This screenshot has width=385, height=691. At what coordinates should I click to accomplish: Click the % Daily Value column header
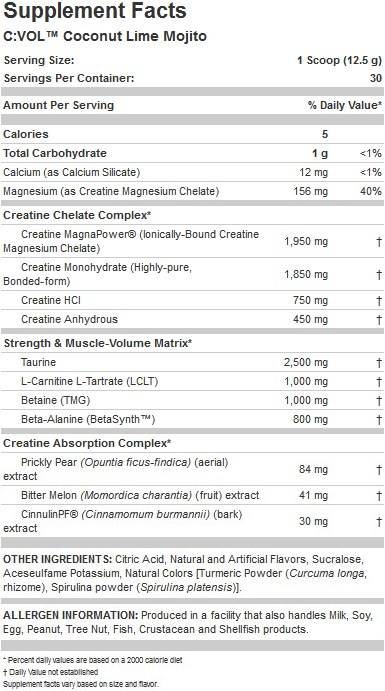[345, 105]
